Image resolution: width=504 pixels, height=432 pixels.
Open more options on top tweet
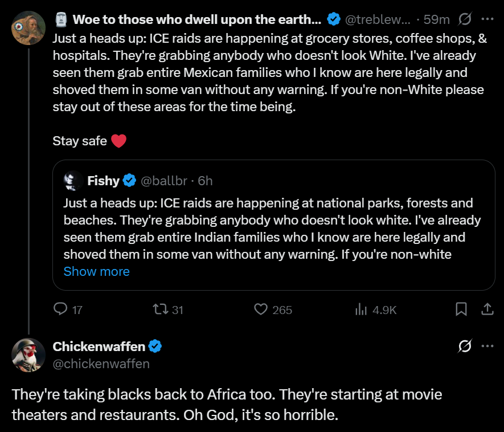487,19
